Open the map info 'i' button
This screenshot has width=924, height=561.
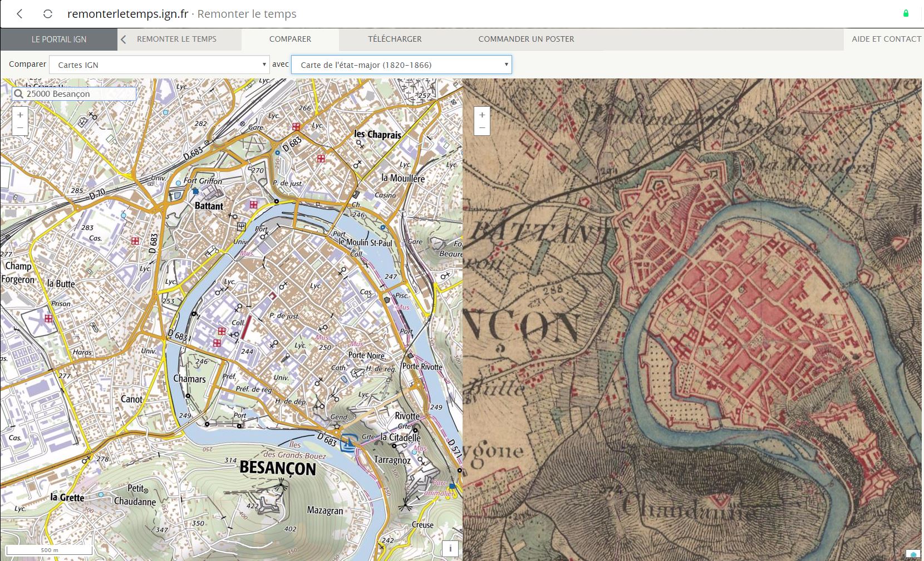450,548
